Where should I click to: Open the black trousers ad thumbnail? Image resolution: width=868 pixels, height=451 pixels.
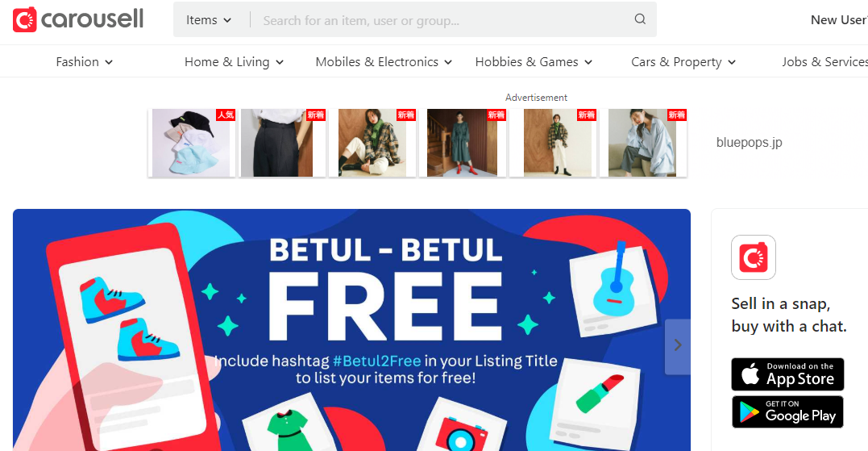point(282,143)
